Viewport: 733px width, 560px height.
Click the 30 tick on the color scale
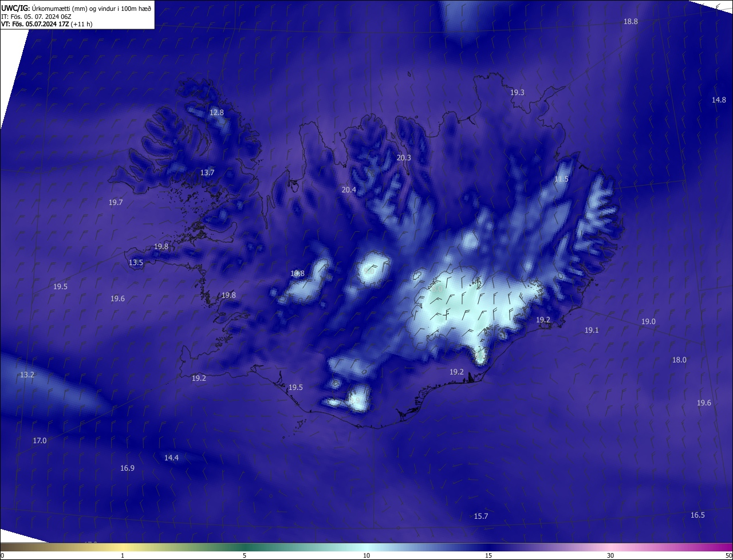[610, 555]
